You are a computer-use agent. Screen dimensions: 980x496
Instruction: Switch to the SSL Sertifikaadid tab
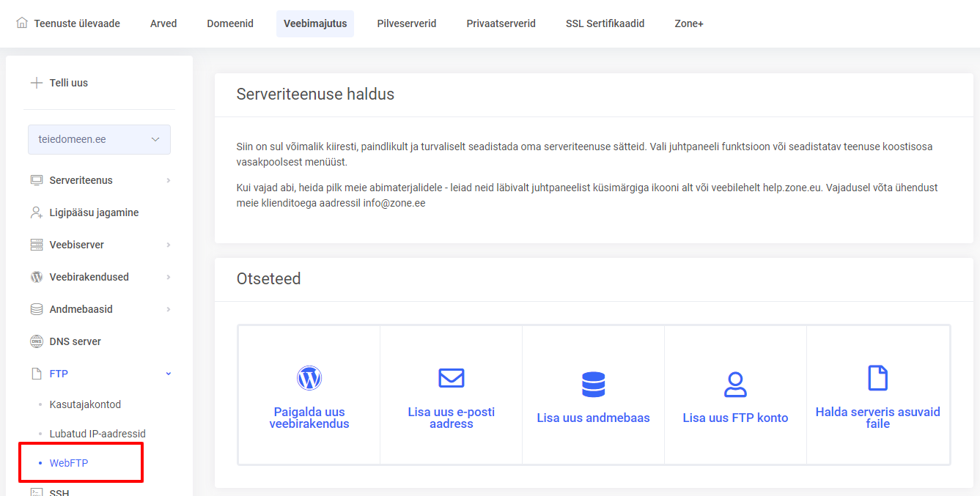click(605, 23)
